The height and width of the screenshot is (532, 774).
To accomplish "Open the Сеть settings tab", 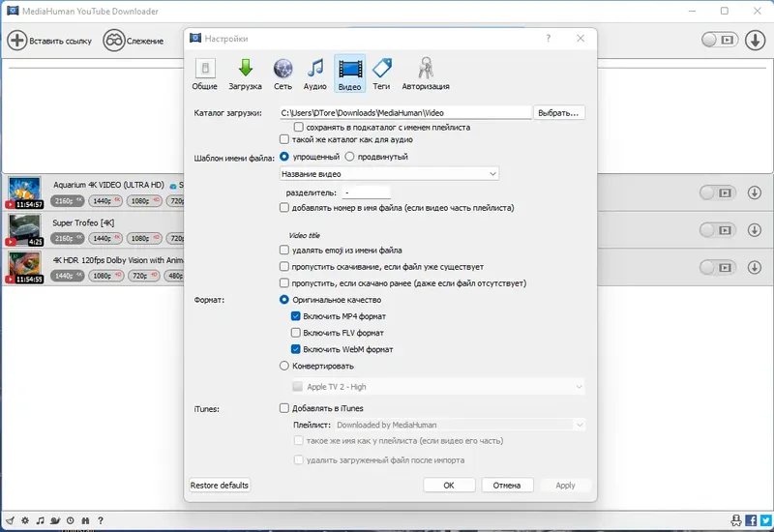I will (x=283, y=74).
